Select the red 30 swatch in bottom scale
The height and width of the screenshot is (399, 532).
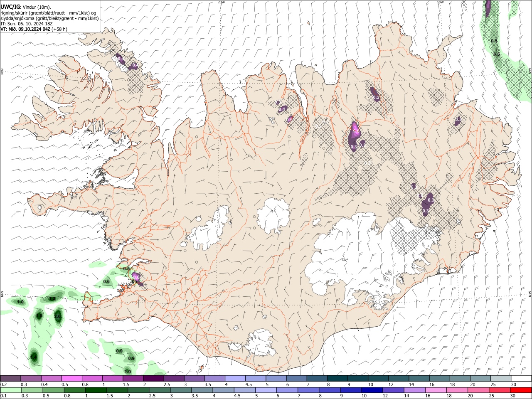click(520, 390)
